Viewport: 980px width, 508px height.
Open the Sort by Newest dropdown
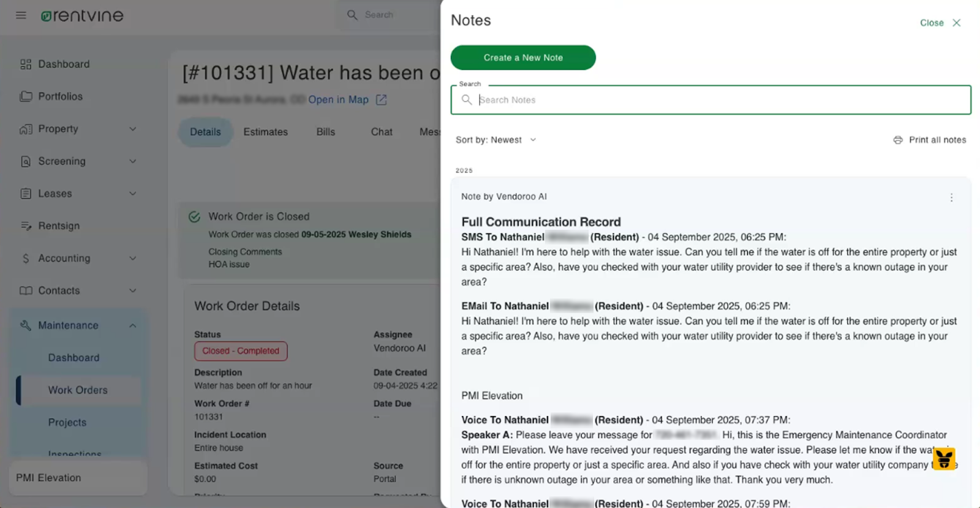[x=496, y=140]
